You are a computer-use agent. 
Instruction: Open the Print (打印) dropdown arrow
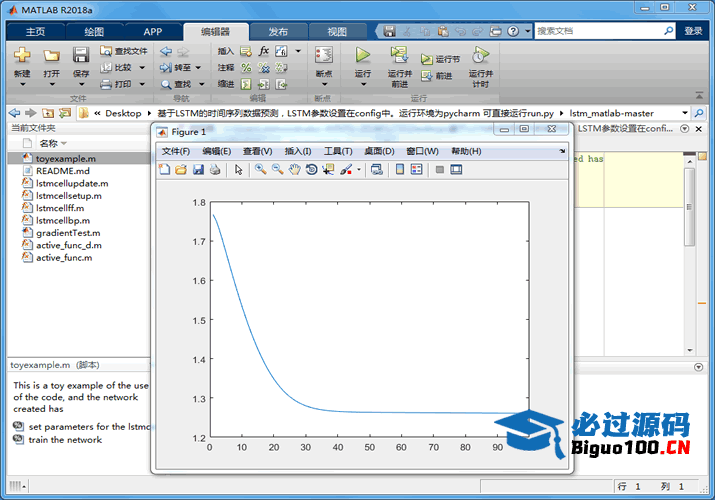(142, 84)
